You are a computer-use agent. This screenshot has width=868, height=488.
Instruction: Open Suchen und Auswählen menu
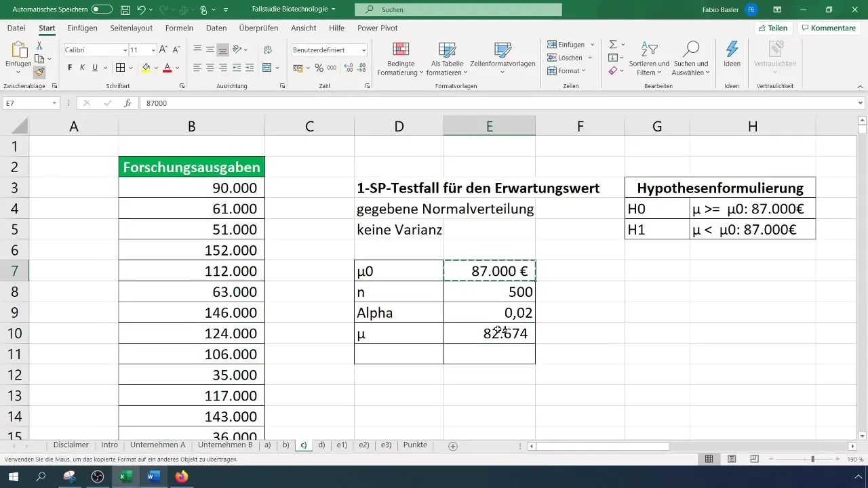point(690,58)
